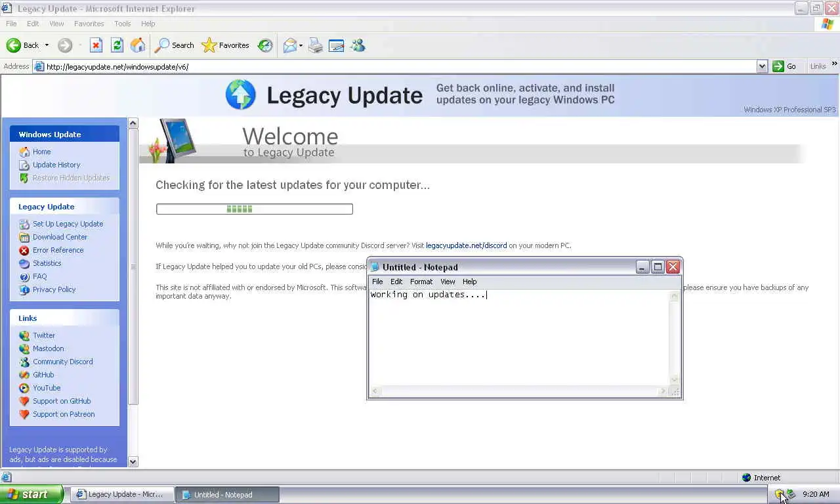
Task: Click the Home house icon in IE toolbar
Action: 138,45
